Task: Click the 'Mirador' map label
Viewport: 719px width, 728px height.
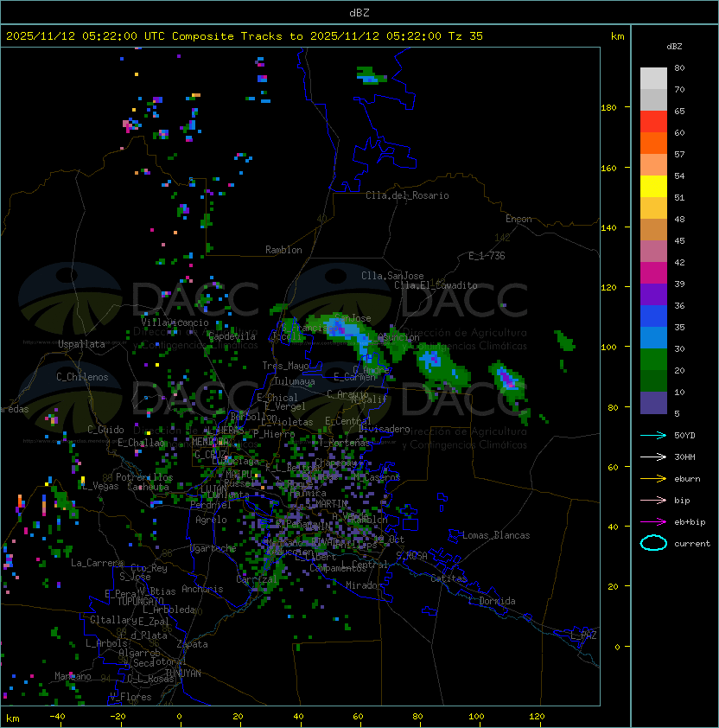Action: click(364, 585)
